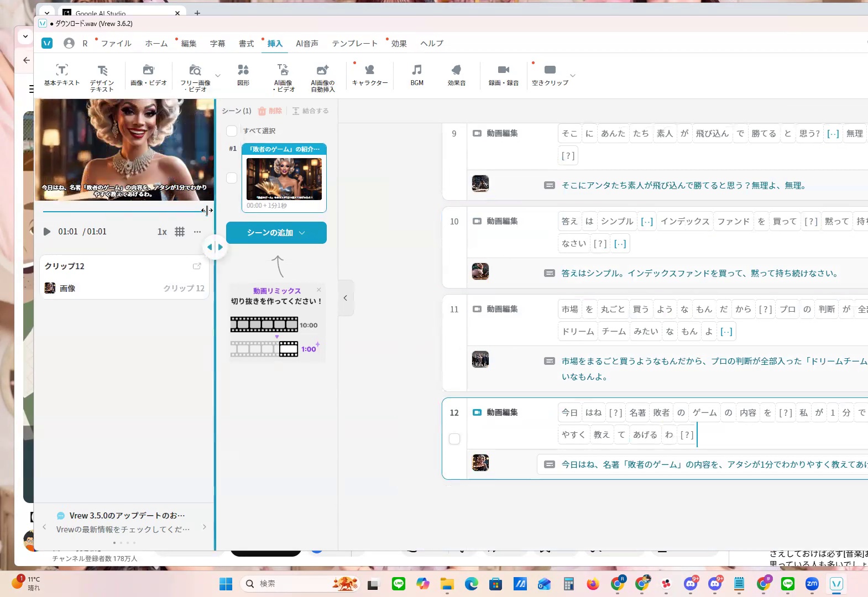Open the Effects (効果) tab
This screenshot has width=868, height=597.
pyautogui.click(x=399, y=43)
